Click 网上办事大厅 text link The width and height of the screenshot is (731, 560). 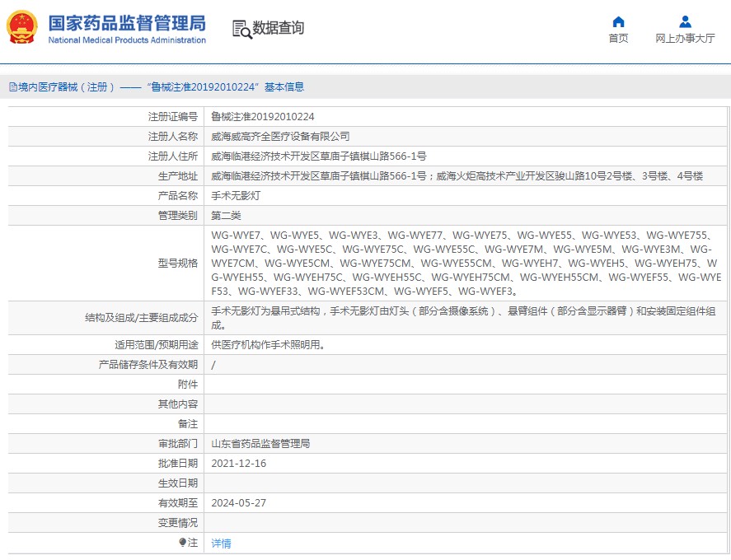point(685,38)
